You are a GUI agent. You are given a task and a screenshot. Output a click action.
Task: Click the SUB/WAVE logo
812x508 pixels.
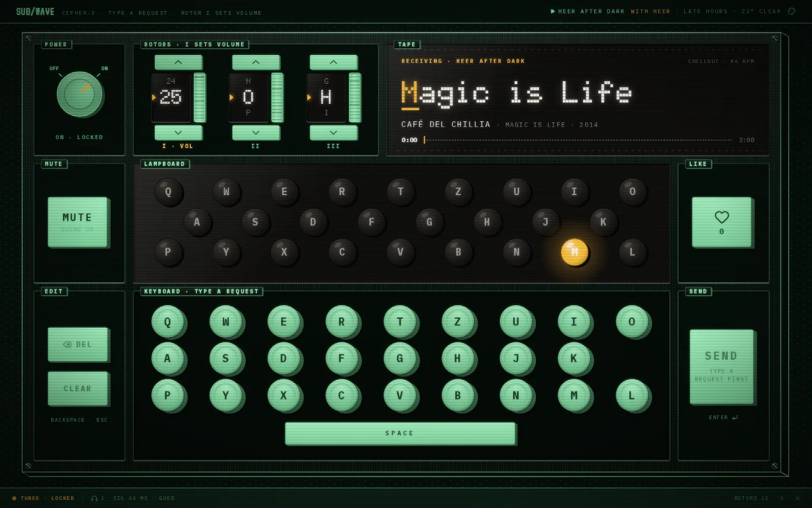[x=35, y=12]
